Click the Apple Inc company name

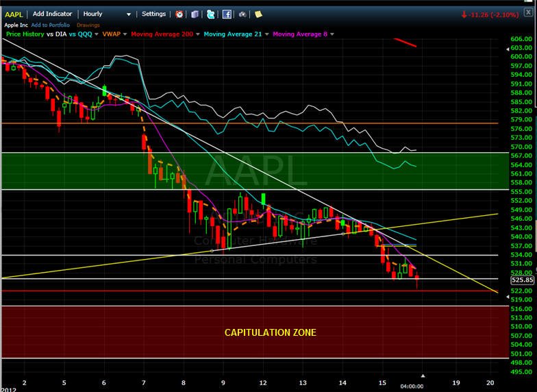(x=16, y=25)
